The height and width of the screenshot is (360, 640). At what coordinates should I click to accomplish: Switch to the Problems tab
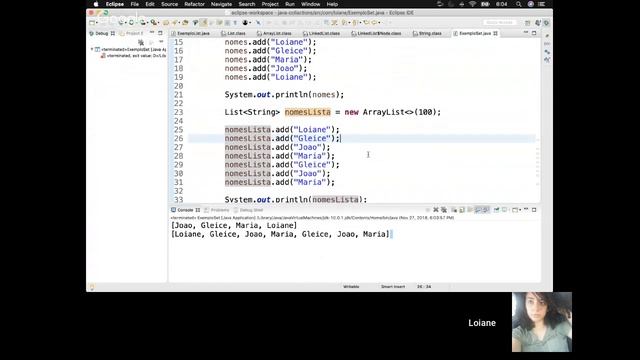pyautogui.click(x=220, y=210)
